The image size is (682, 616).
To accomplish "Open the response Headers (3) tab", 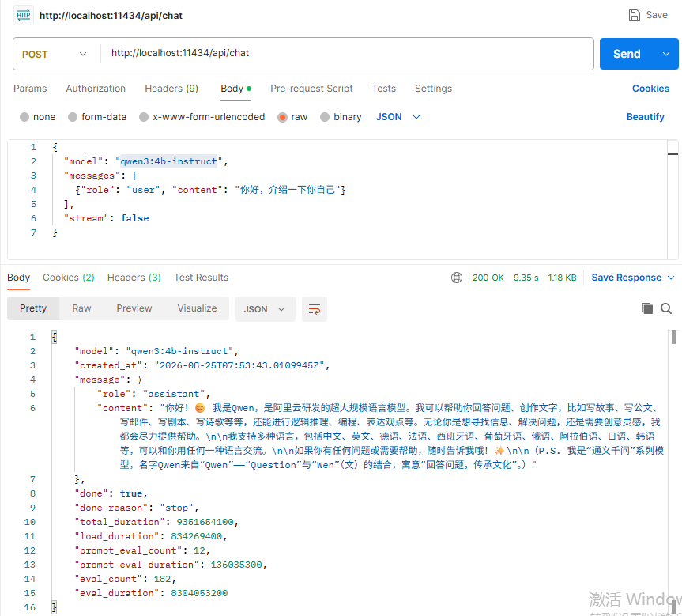I will [134, 278].
